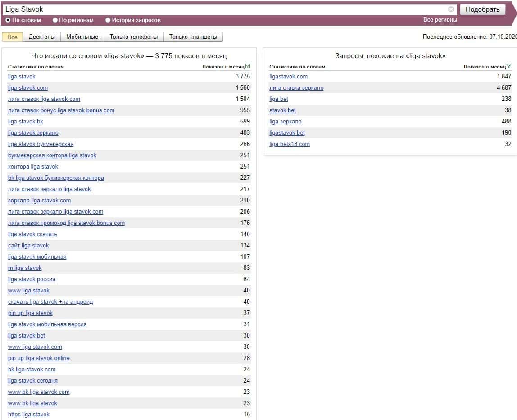Select the 'По регионам' radio button

(x=55, y=20)
